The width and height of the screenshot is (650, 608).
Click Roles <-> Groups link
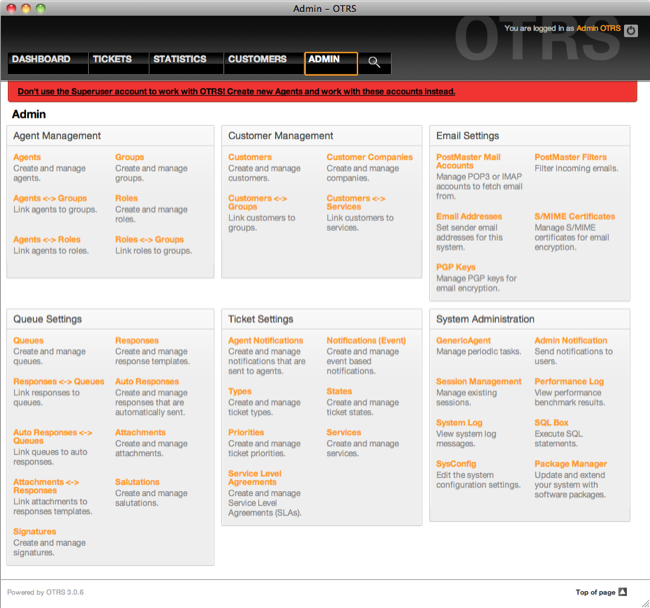149,240
